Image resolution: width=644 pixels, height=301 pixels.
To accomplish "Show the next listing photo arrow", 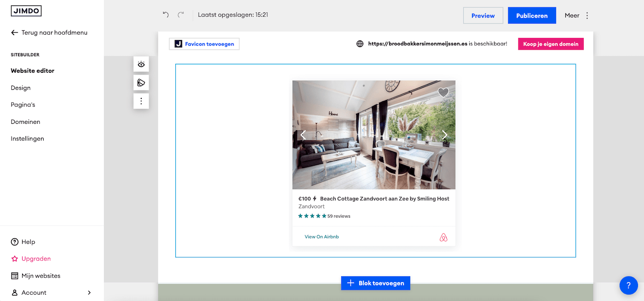I will pos(444,135).
